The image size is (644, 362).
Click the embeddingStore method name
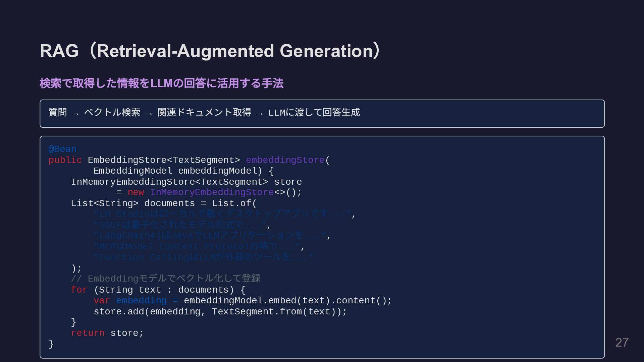pyautogui.click(x=285, y=160)
